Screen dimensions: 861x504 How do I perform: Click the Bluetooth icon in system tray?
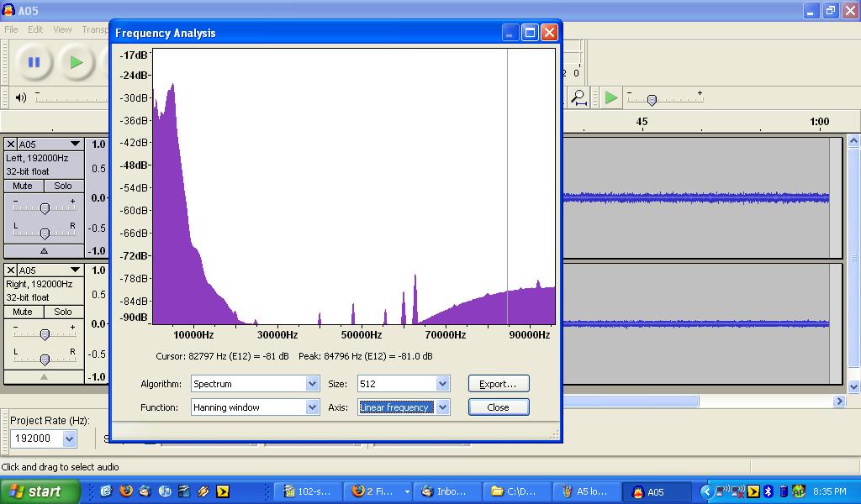768,491
